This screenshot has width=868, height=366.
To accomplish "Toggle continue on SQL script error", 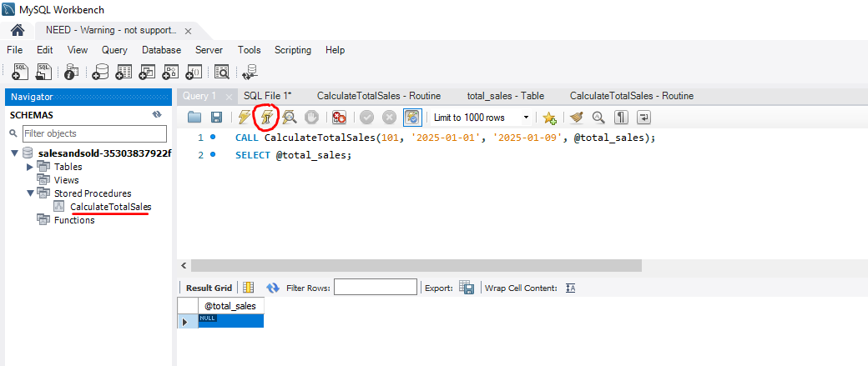I will pyautogui.click(x=339, y=117).
